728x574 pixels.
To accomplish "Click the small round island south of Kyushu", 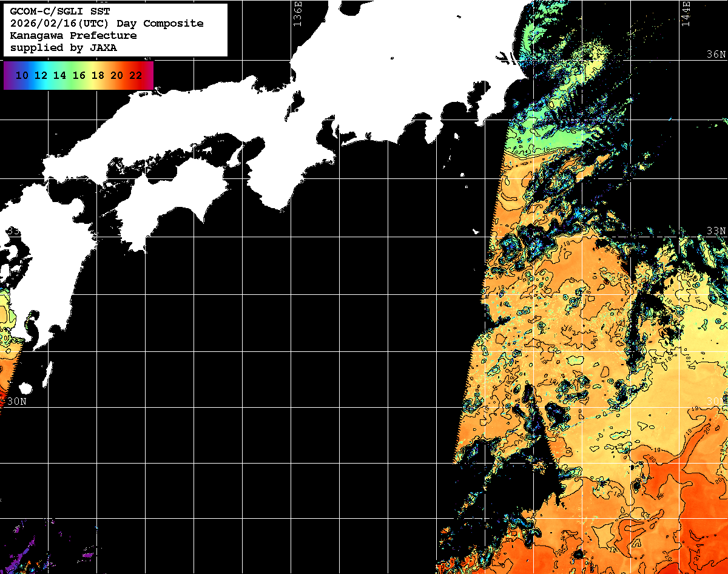I will 25,388.
